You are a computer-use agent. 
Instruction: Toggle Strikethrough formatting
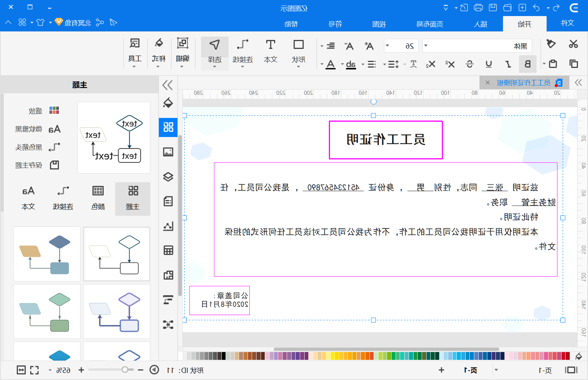tap(469, 64)
